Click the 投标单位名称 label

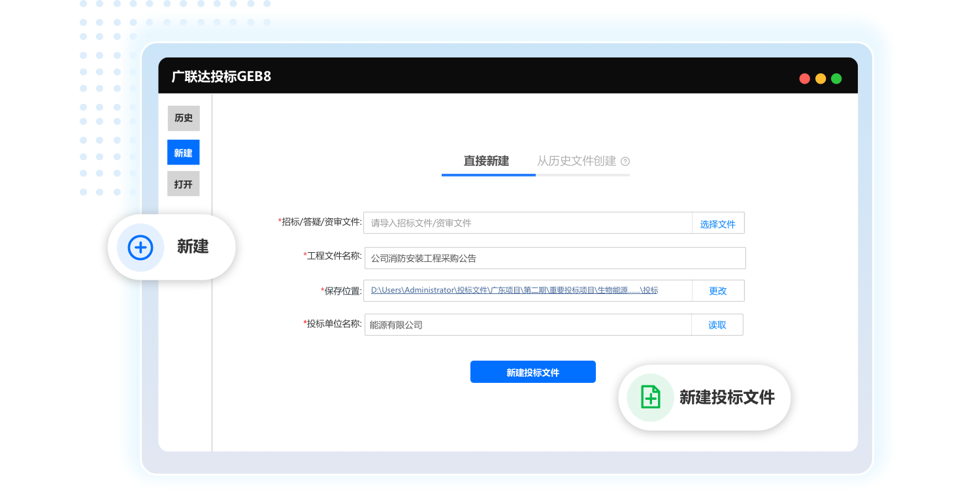[x=333, y=323]
